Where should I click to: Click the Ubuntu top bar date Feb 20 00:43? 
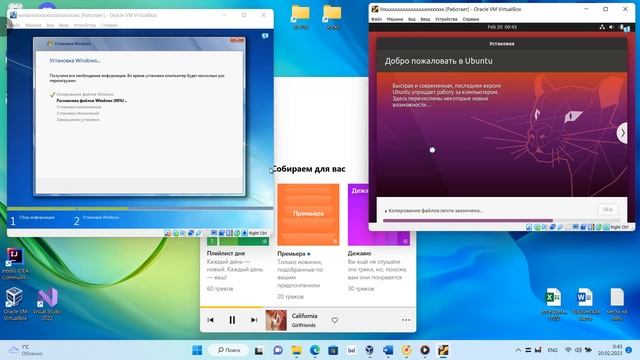[x=502, y=27]
